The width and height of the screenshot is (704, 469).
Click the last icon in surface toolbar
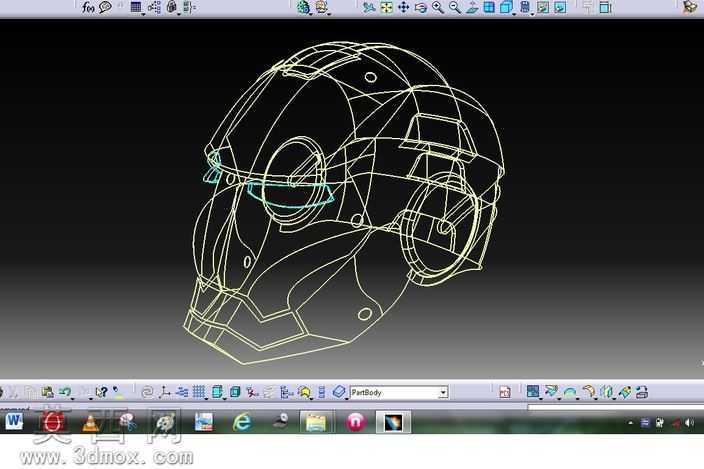pyautogui.click(x=642, y=392)
